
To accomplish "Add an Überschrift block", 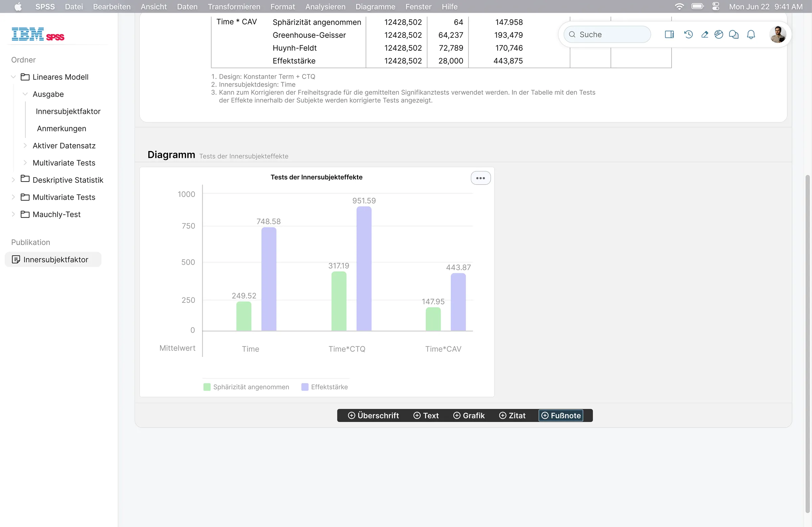I will pyautogui.click(x=373, y=415).
